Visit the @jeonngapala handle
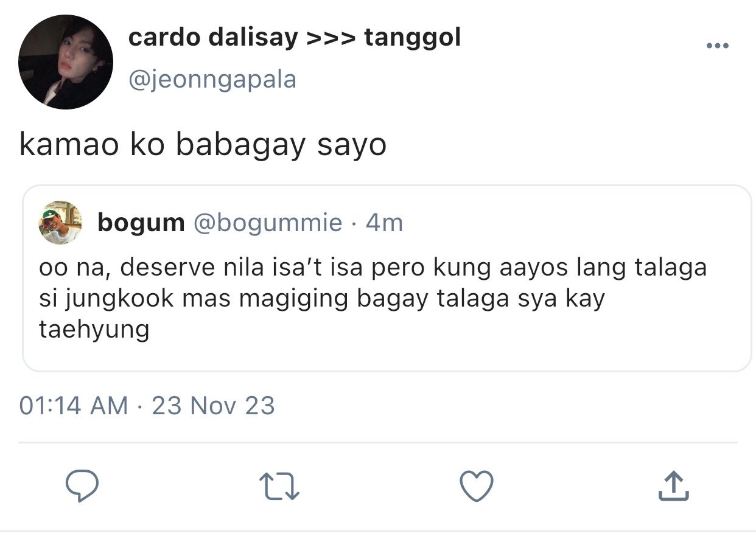The image size is (756, 542). (x=212, y=79)
